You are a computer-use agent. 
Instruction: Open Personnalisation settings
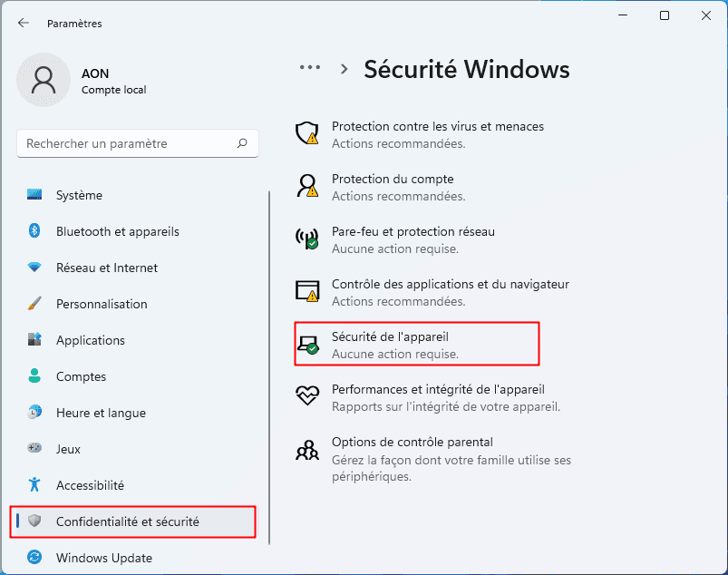click(101, 304)
